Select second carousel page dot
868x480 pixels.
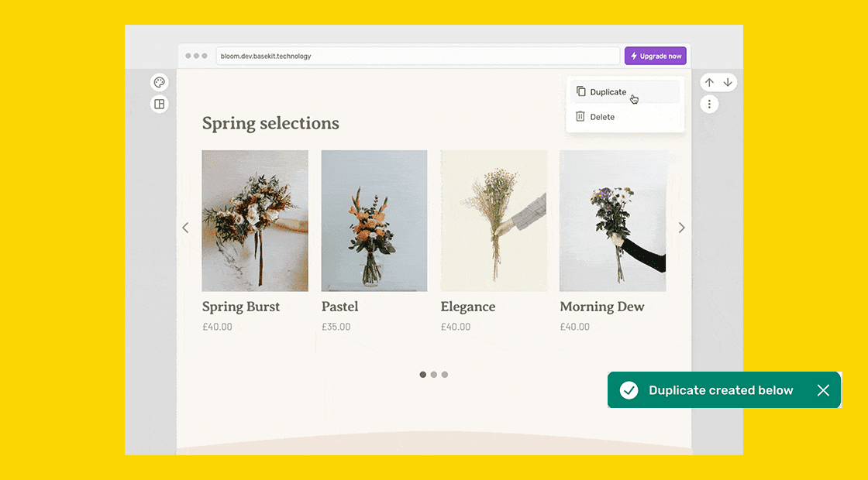pyautogui.click(x=434, y=375)
